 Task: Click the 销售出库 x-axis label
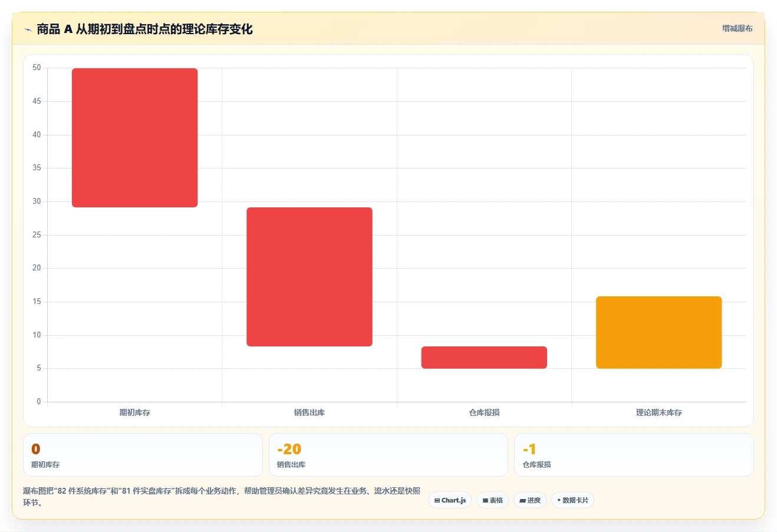(x=310, y=412)
